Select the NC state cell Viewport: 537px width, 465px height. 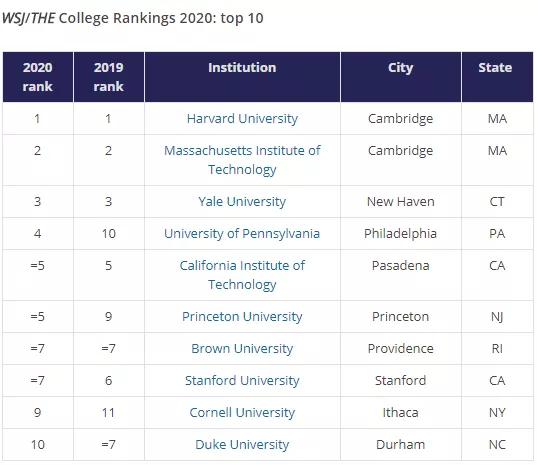point(497,444)
